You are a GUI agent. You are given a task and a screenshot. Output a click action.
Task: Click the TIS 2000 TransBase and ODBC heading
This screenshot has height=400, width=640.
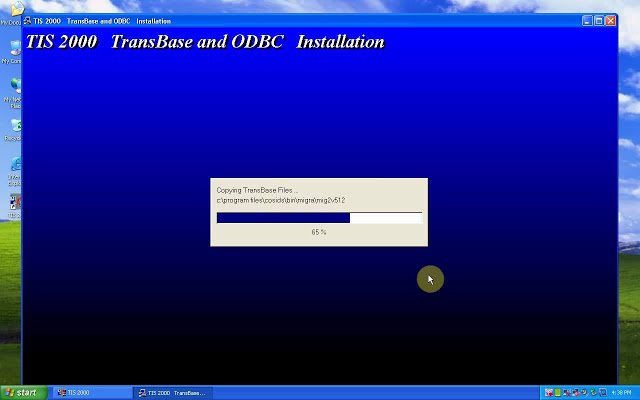point(205,42)
